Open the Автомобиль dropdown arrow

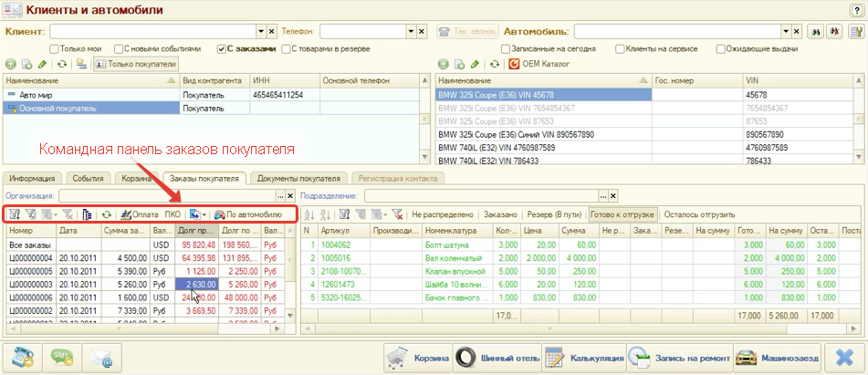point(786,32)
